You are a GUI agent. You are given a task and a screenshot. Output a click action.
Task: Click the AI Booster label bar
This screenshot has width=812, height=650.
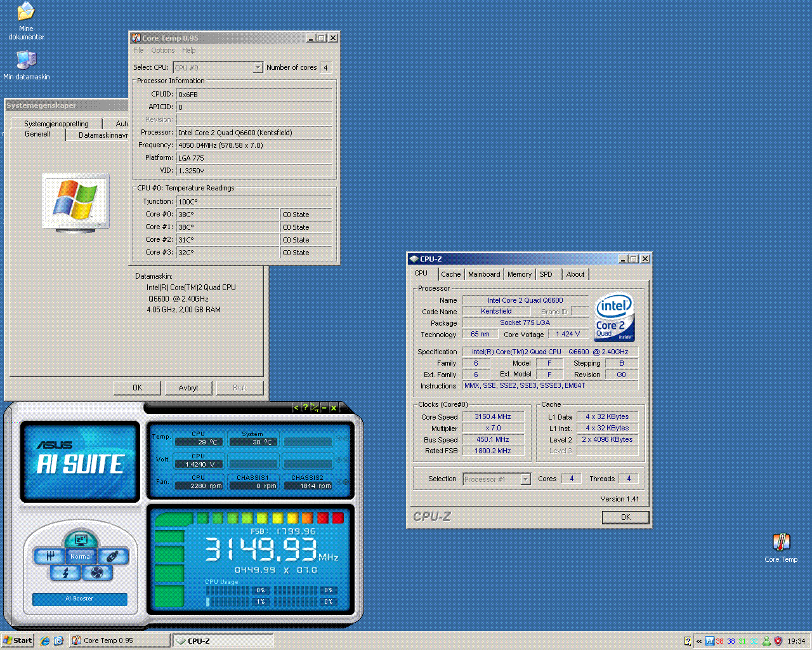tap(79, 599)
